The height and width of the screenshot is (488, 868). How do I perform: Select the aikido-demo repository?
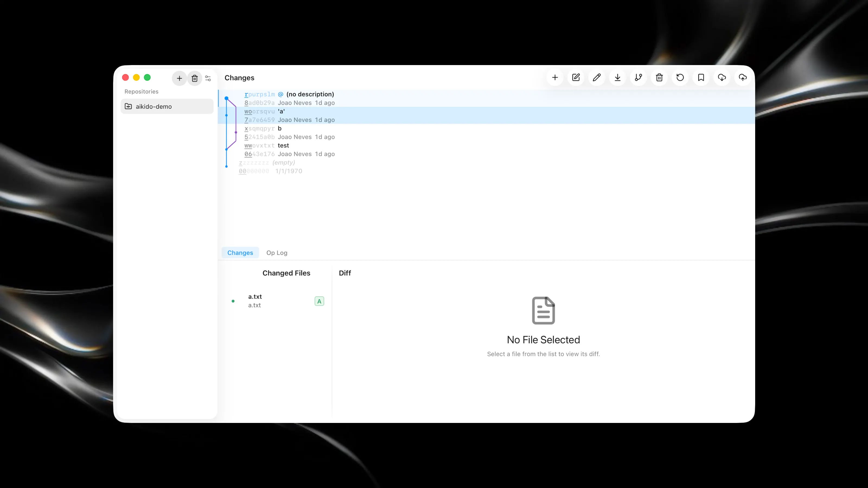[167, 107]
